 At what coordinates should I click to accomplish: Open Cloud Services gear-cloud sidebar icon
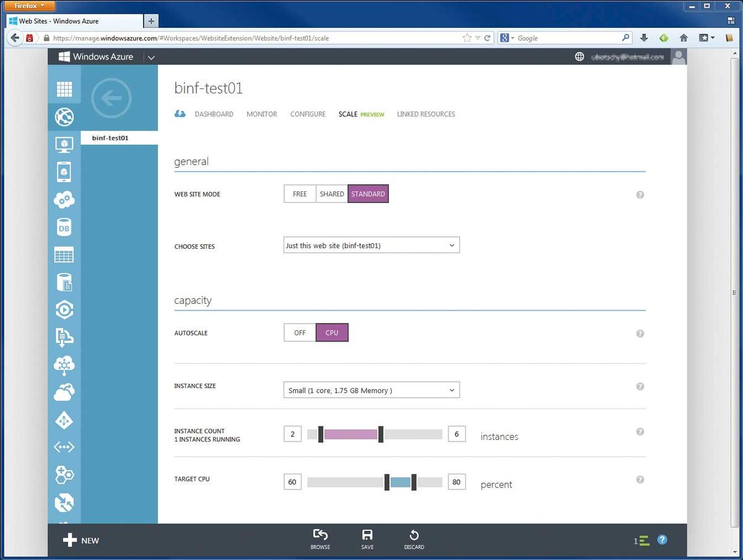64,200
